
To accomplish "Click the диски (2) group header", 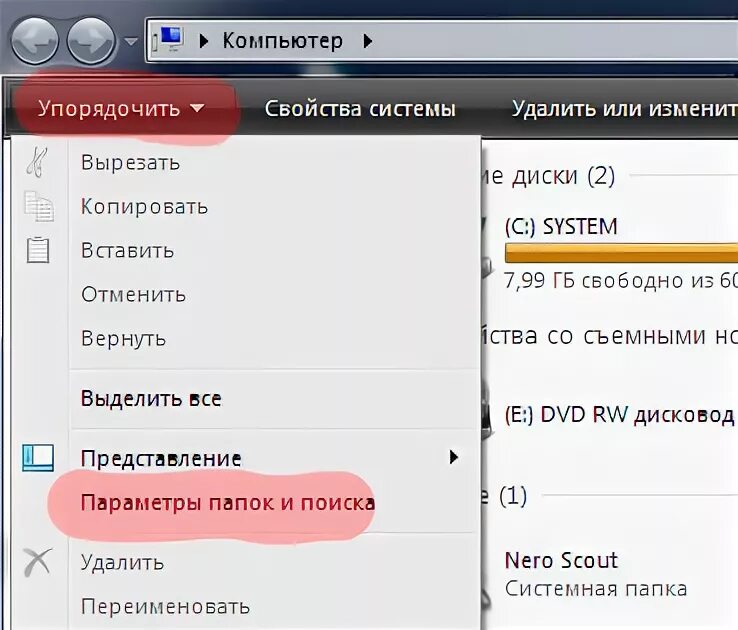I will [548, 176].
